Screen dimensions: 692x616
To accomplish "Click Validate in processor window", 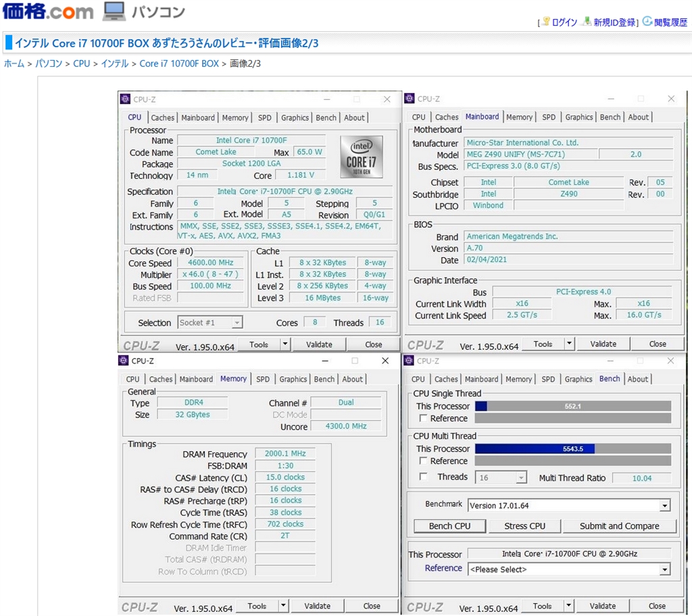I will click(319, 344).
